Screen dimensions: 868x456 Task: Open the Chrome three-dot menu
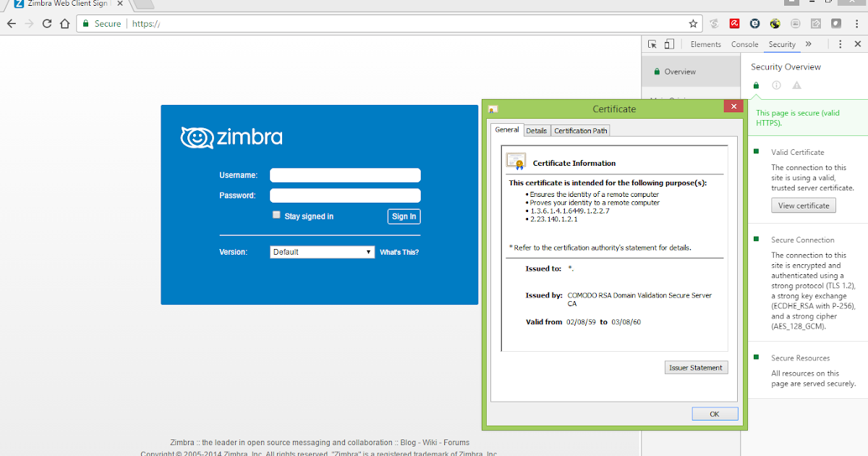pyautogui.click(x=856, y=24)
